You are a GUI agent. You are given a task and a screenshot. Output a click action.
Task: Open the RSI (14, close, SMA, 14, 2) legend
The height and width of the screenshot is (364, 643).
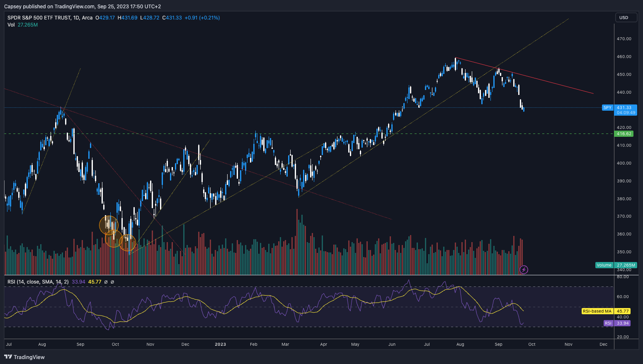tap(38, 282)
